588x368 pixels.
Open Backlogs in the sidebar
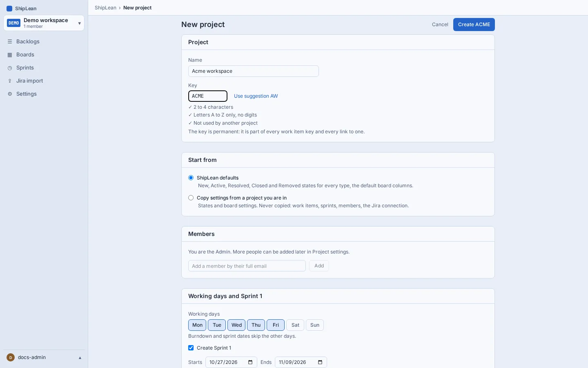point(44,42)
